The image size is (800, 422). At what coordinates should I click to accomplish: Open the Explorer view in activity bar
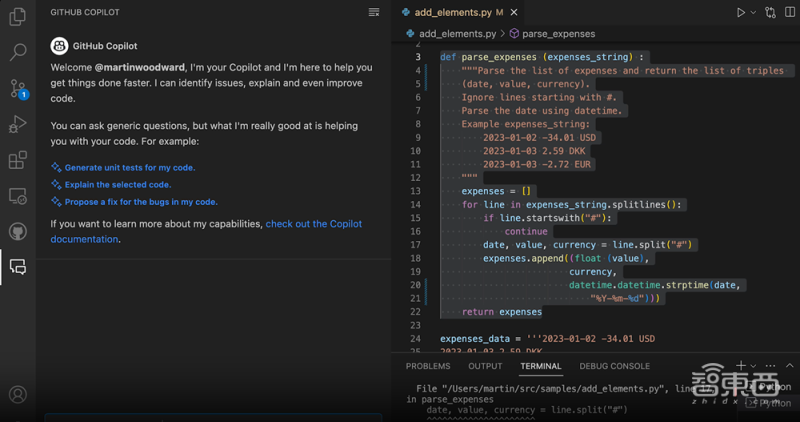pyautogui.click(x=17, y=17)
